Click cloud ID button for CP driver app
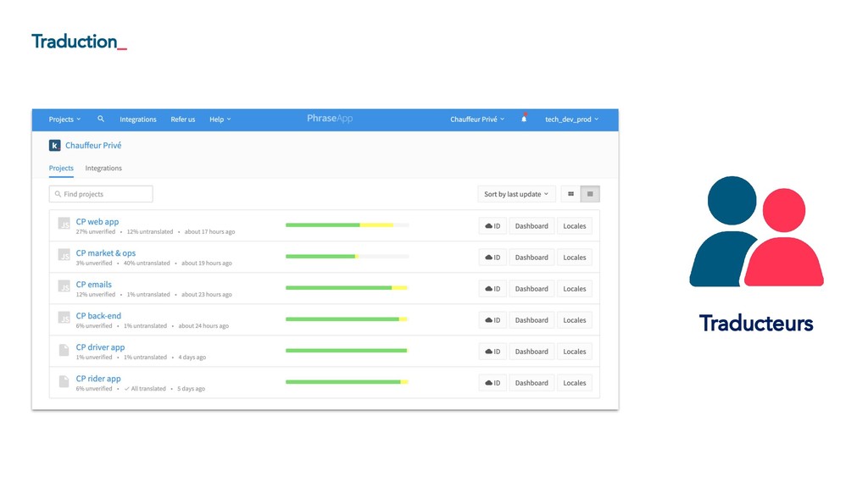Screen dimensions: 868x488 [492, 352]
